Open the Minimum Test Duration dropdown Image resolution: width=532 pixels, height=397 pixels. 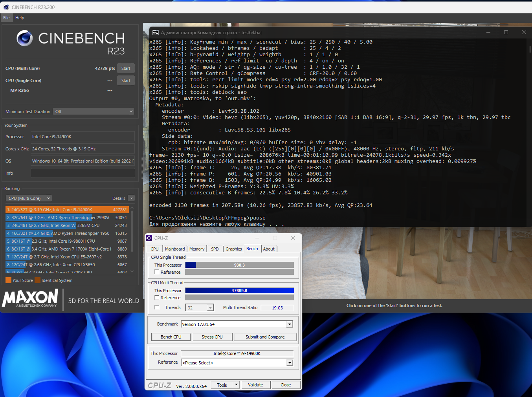coord(94,112)
